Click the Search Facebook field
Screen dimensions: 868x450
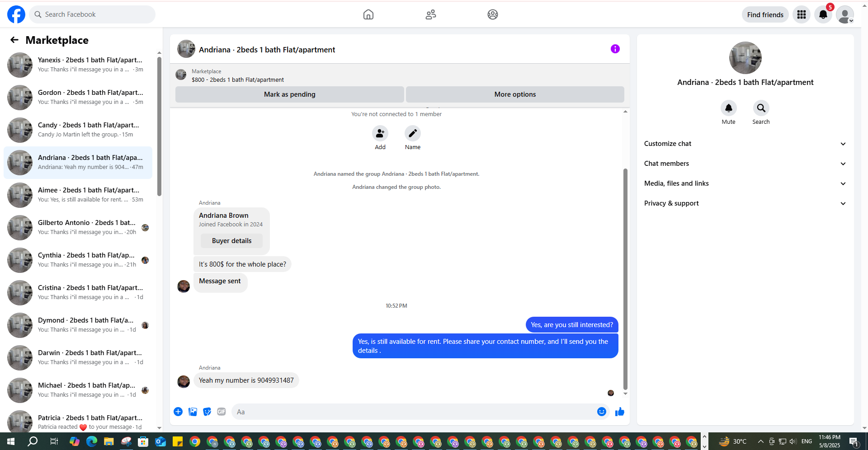[92, 14]
